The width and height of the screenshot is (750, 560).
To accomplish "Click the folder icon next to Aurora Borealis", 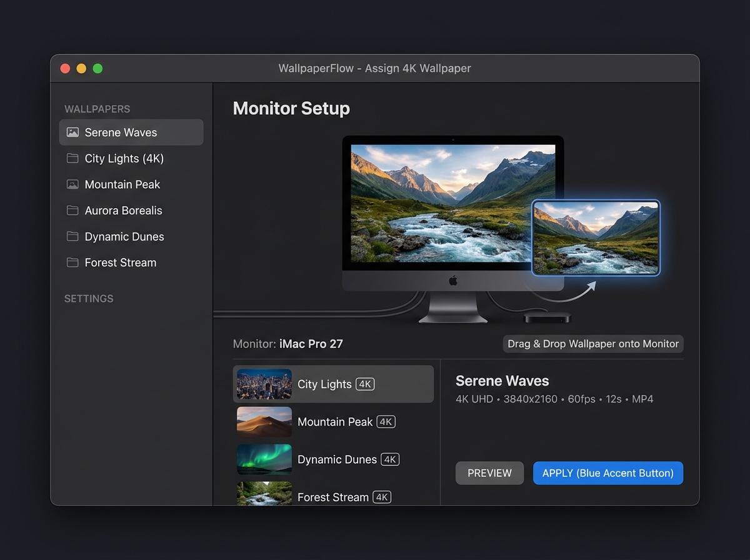I will (72, 211).
